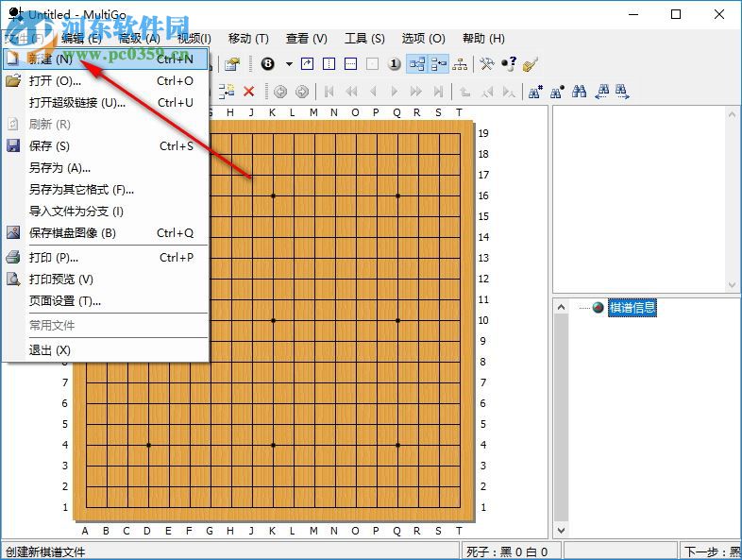
Task: Place a stone on the D4 star point
Action: 148,445
